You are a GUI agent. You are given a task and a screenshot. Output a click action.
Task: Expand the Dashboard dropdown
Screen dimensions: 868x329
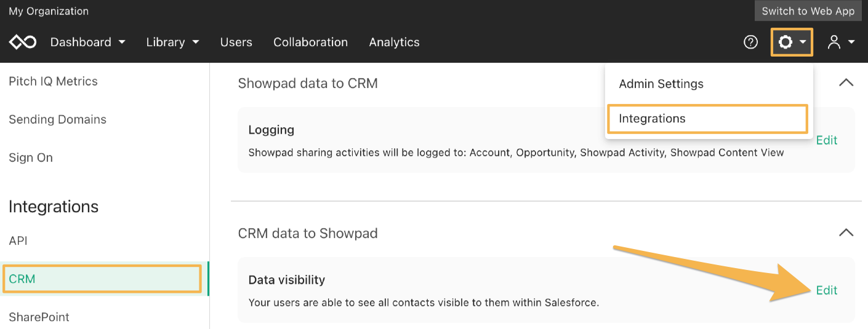pyautogui.click(x=88, y=42)
